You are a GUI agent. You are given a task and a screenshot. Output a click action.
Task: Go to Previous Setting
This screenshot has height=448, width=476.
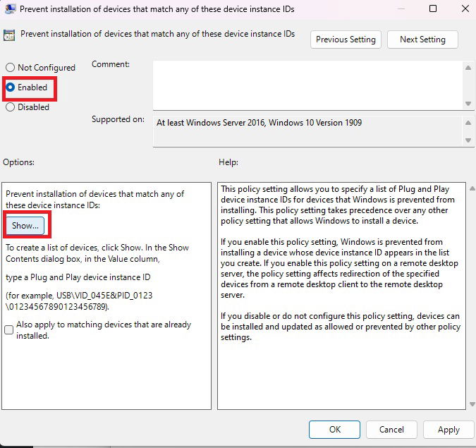(346, 40)
